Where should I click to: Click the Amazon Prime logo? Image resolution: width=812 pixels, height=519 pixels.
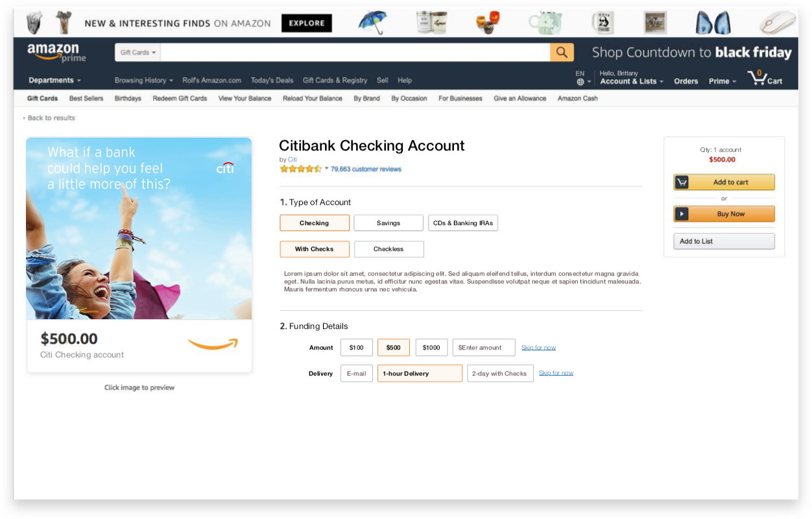pos(56,53)
